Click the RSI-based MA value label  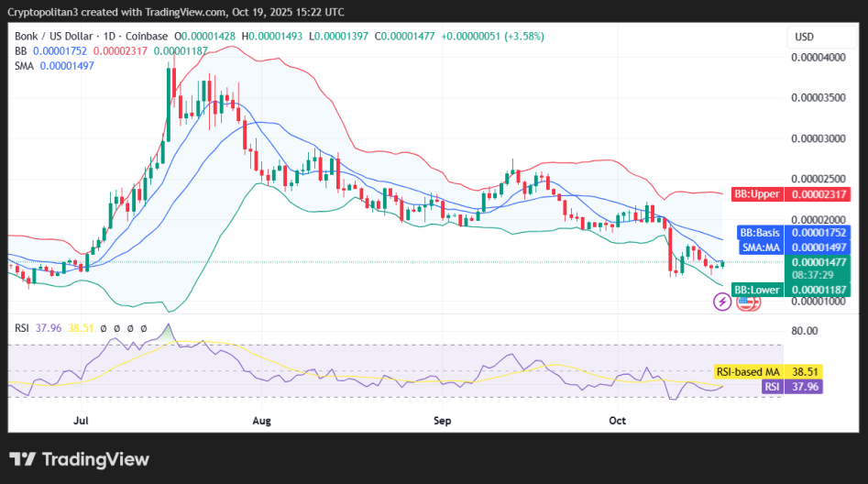click(x=747, y=371)
